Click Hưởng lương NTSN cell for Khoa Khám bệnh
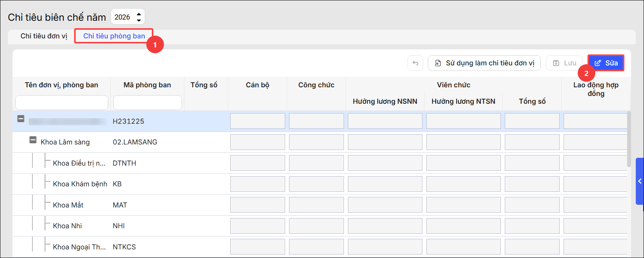 coord(464,184)
